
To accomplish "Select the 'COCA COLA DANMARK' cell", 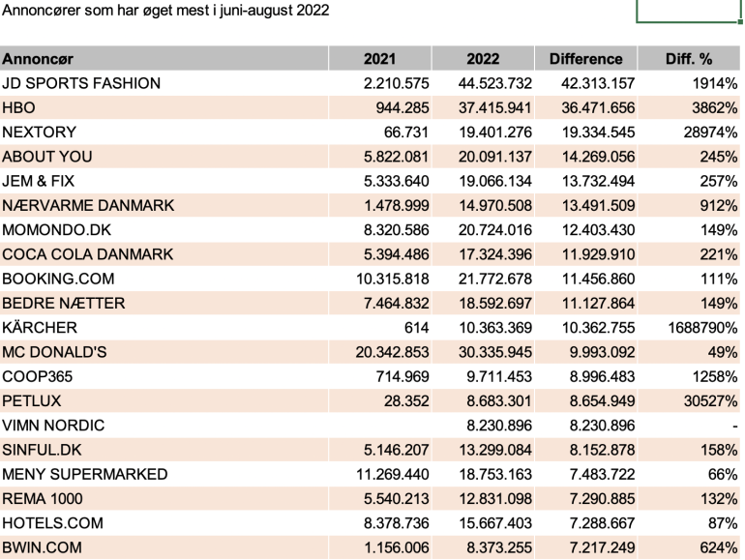I will 164,254.
